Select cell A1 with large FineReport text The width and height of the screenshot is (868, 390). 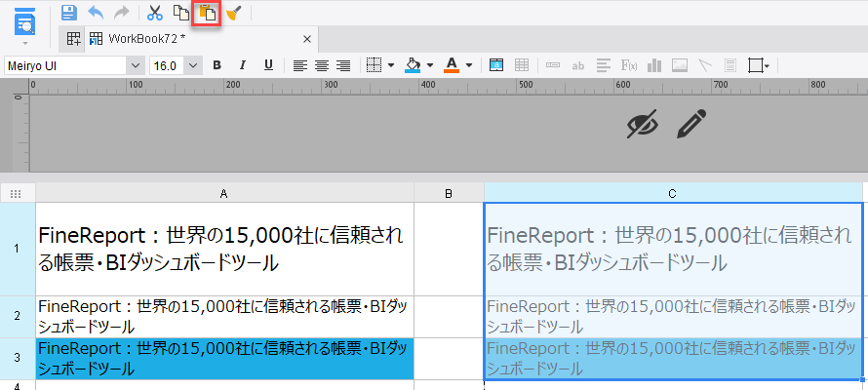[x=224, y=249]
